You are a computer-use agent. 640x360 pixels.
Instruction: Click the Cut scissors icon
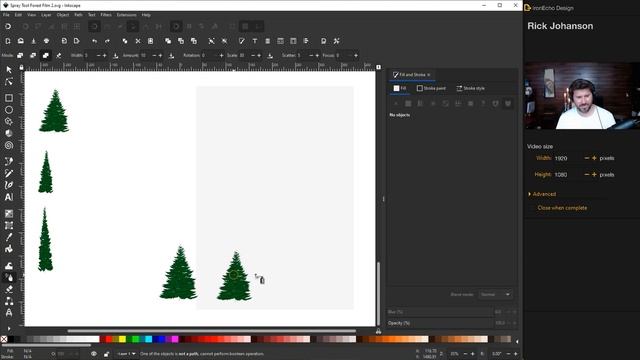pos(138,41)
